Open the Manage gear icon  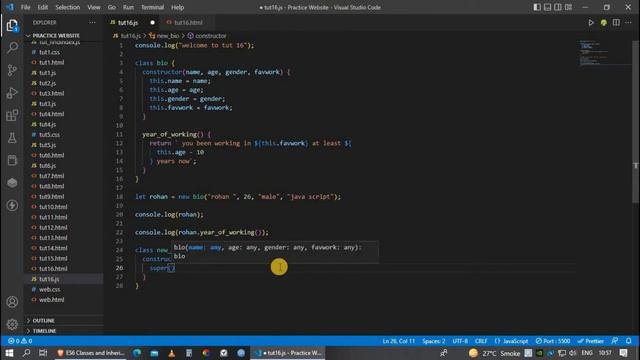[12, 324]
